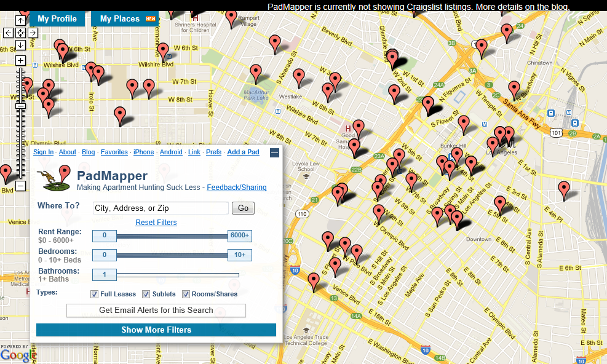Image resolution: width=607 pixels, height=364 pixels.
Task: Click the listing pin on E 3rd St
Action: (563, 191)
